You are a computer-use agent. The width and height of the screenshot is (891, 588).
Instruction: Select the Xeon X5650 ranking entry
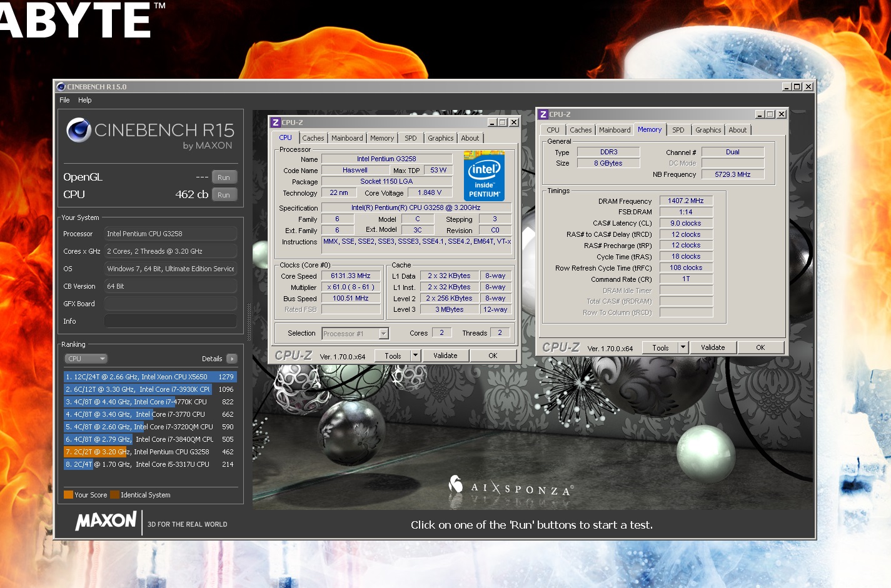[x=150, y=377]
